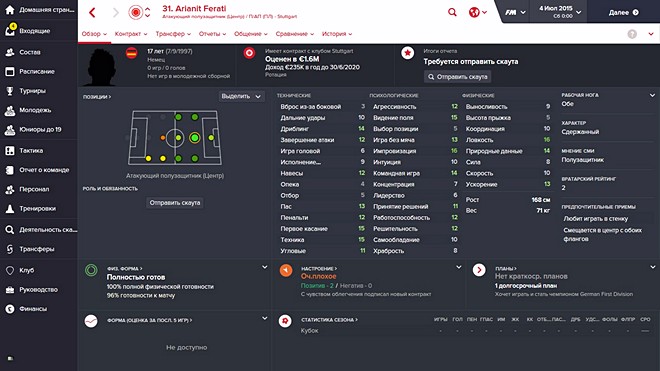Open the FM menu dropdown
The image size is (660, 371).
(515, 12)
